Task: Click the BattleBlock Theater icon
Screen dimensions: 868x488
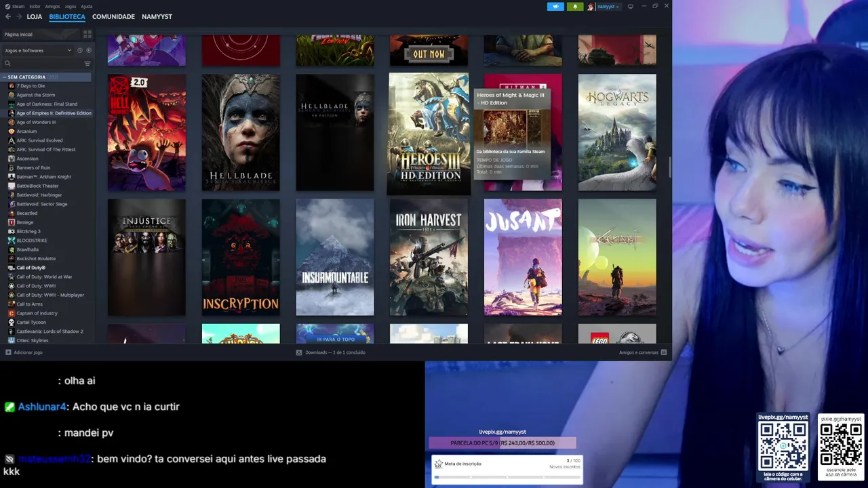Action: click(12, 186)
